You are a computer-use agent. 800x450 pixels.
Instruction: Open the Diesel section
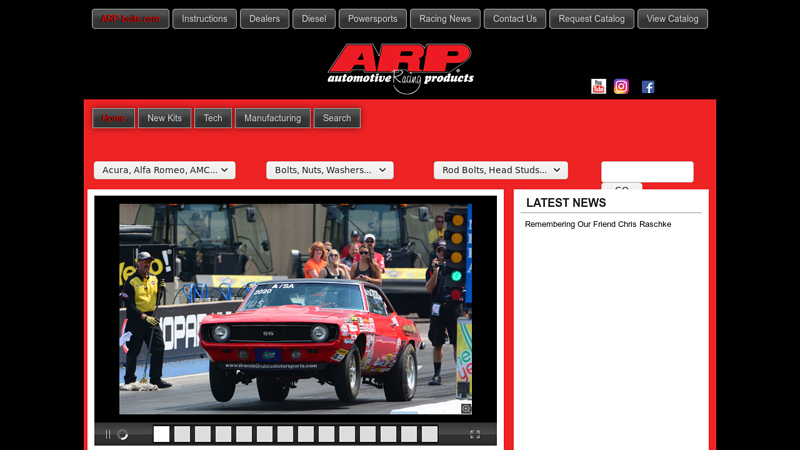click(x=314, y=19)
